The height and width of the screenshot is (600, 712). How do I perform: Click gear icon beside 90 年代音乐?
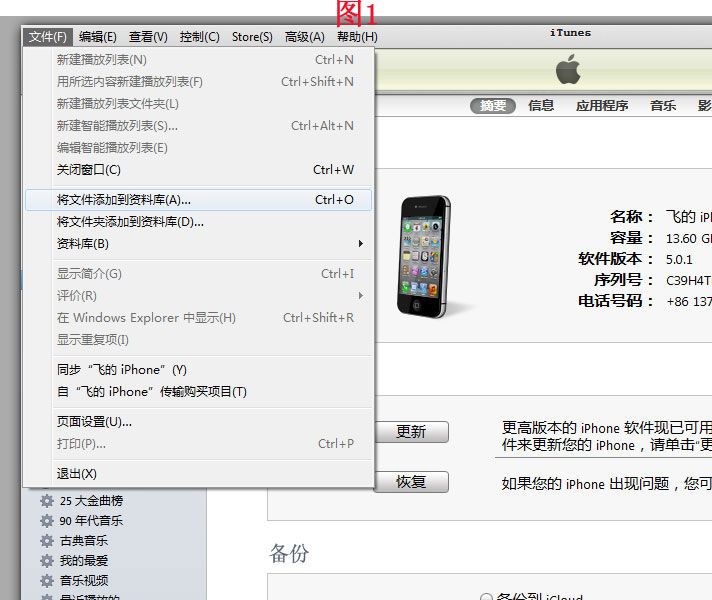coord(47,521)
